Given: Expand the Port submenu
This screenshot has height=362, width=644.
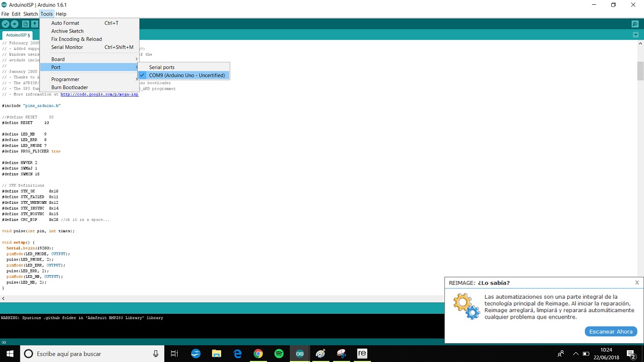Looking at the screenshot, I should tap(90, 68).
